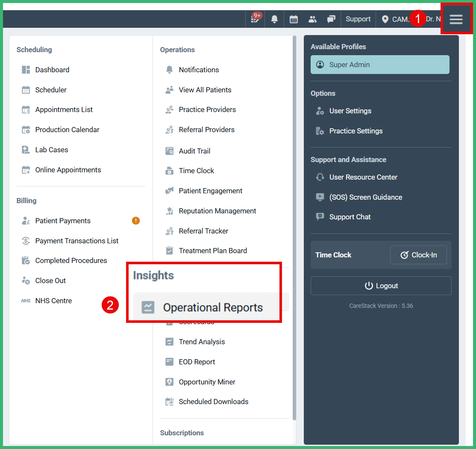The height and width of the screenshot is (449, 476).
Task: Check pending tasks with 9+ badge
Action: 255,19
